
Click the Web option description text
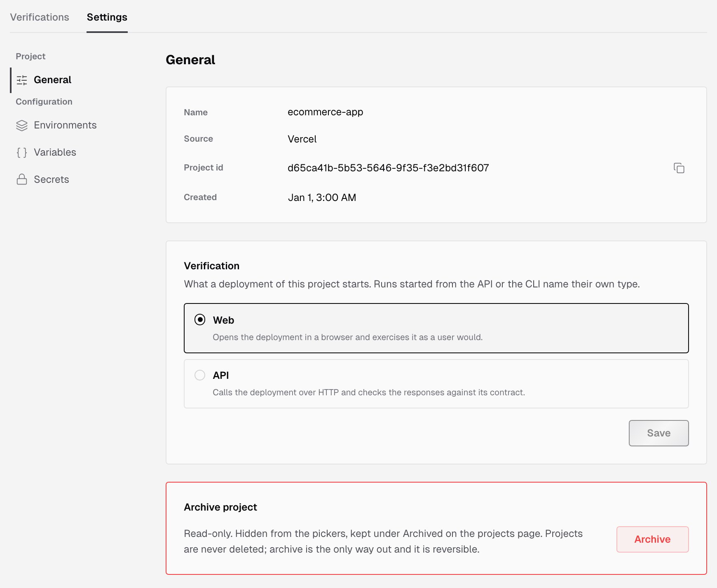click(347, 337)
